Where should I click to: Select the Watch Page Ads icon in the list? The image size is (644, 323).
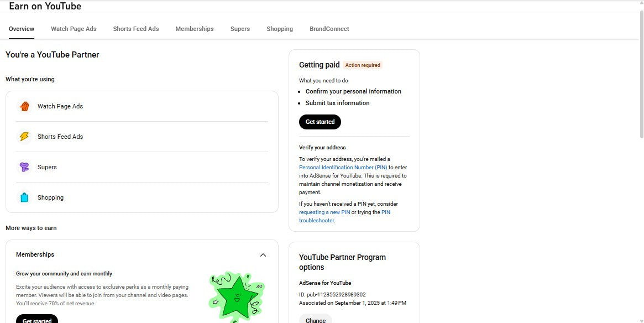coord(24,106)
